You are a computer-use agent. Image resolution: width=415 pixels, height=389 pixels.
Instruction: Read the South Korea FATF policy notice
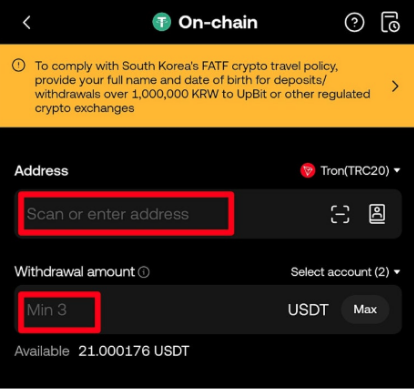coord(202,87)
